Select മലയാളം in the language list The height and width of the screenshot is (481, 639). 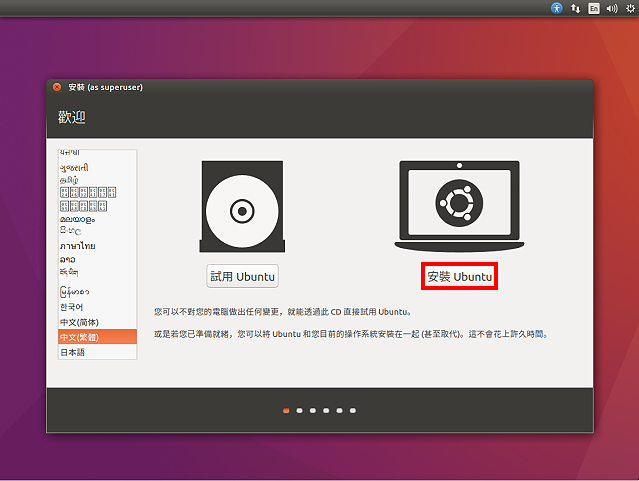[x=97, y=219]
